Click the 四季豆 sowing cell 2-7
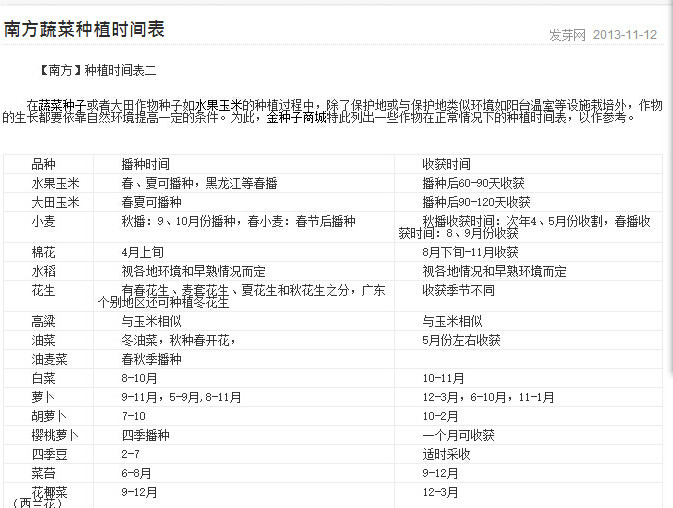 (130, 454)
